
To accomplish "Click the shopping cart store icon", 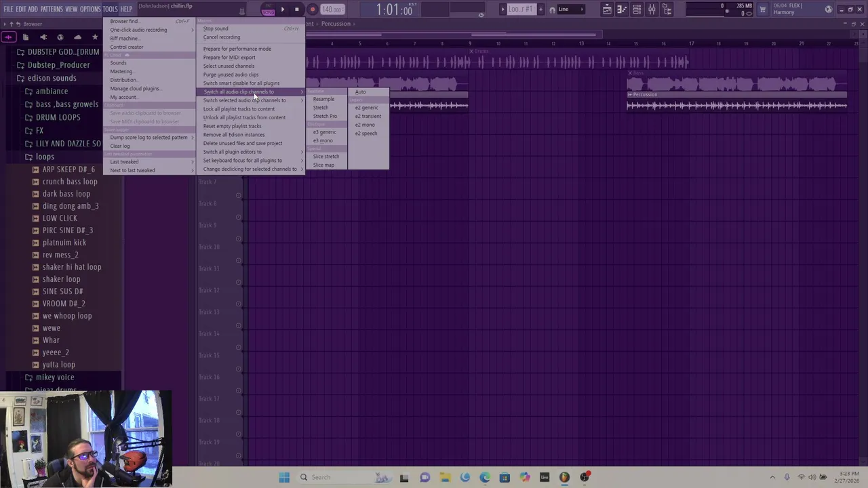I will (763, 9).
